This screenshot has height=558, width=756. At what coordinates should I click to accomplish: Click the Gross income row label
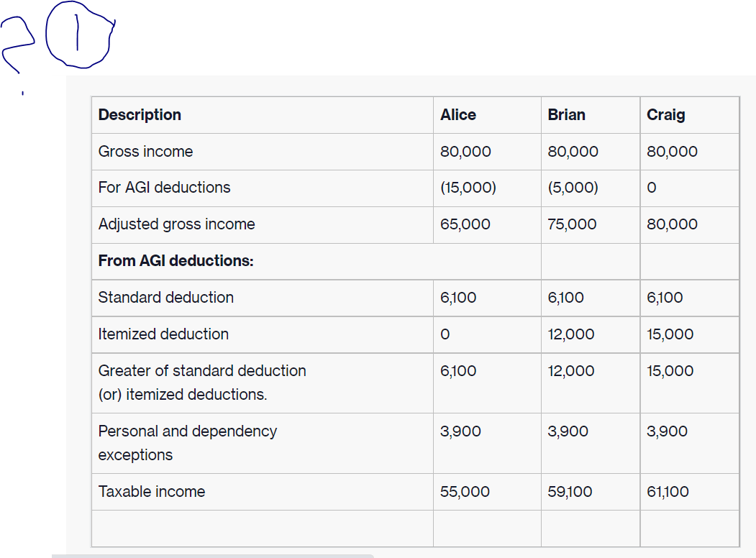pyautogui.click(x=145, y=152)
